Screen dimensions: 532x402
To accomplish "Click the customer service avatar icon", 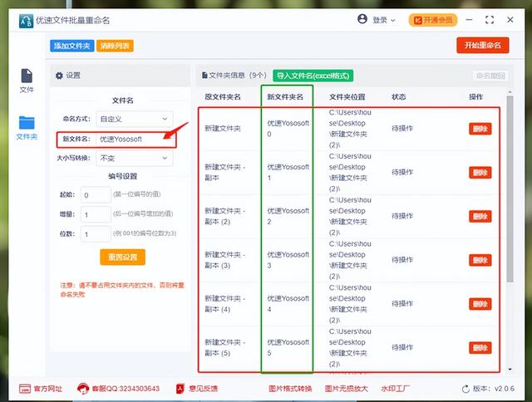I will point(83,389).
